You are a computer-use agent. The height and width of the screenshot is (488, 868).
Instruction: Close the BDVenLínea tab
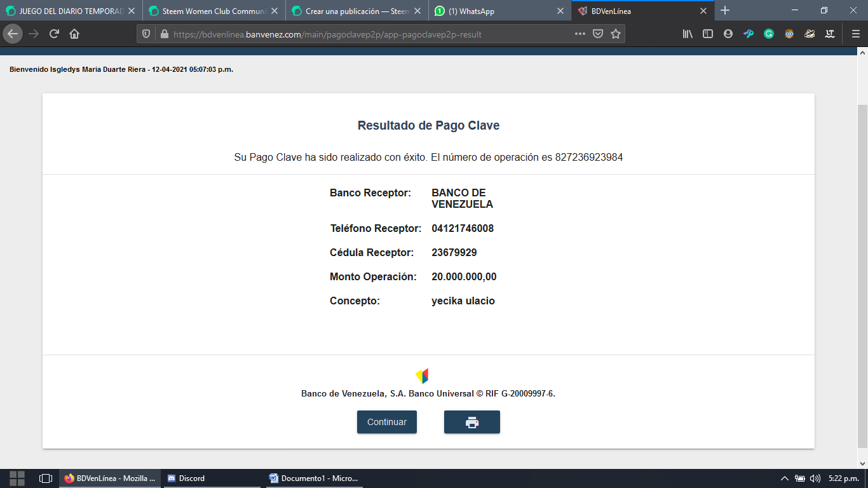point(703,11)
